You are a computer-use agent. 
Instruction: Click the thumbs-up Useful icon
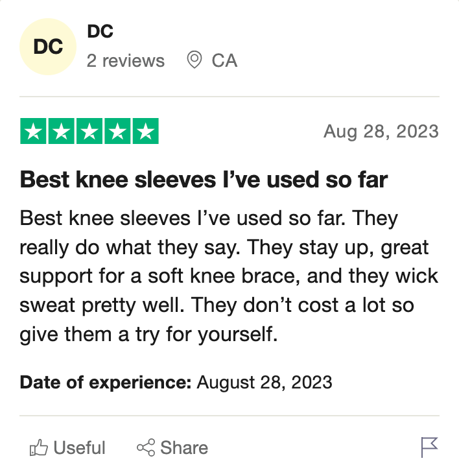[x=38, y=447]
